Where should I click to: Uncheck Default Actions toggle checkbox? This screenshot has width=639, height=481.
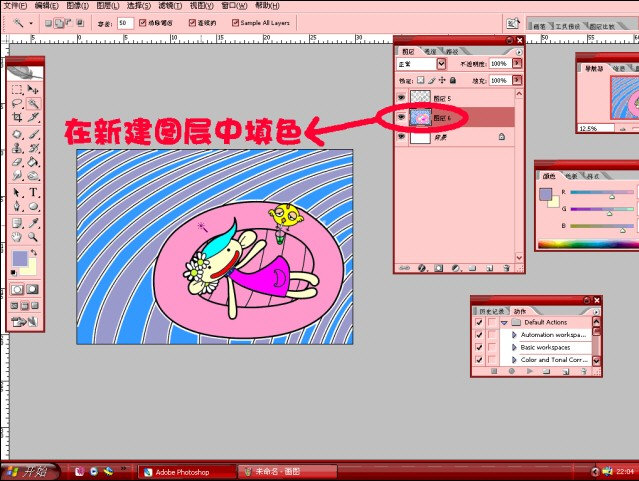coord(479,322)
